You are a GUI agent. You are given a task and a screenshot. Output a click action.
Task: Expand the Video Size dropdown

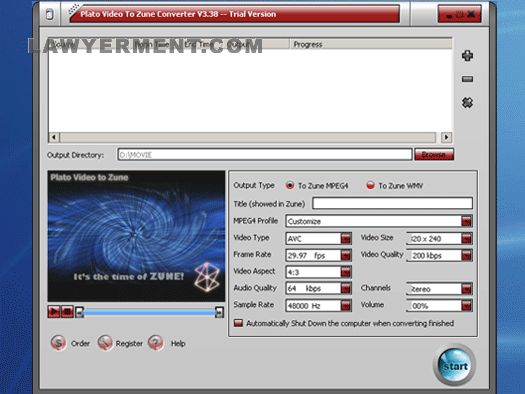click(466, 238)
